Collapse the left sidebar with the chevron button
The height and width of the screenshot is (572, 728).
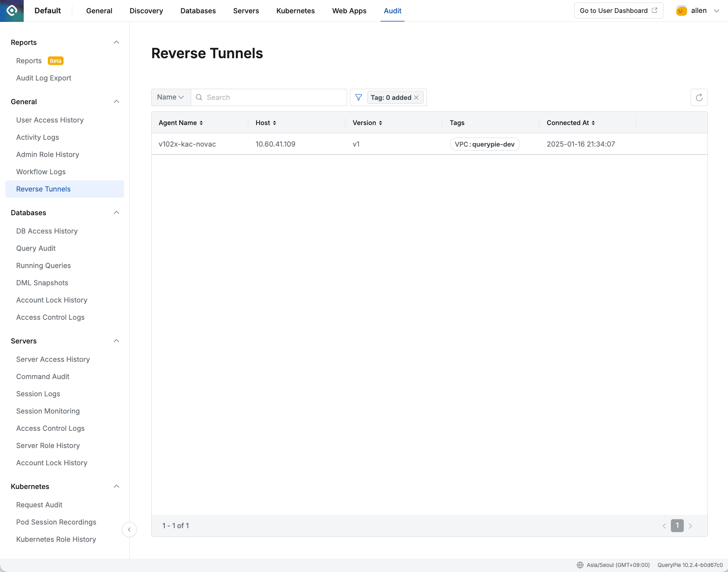129,529
